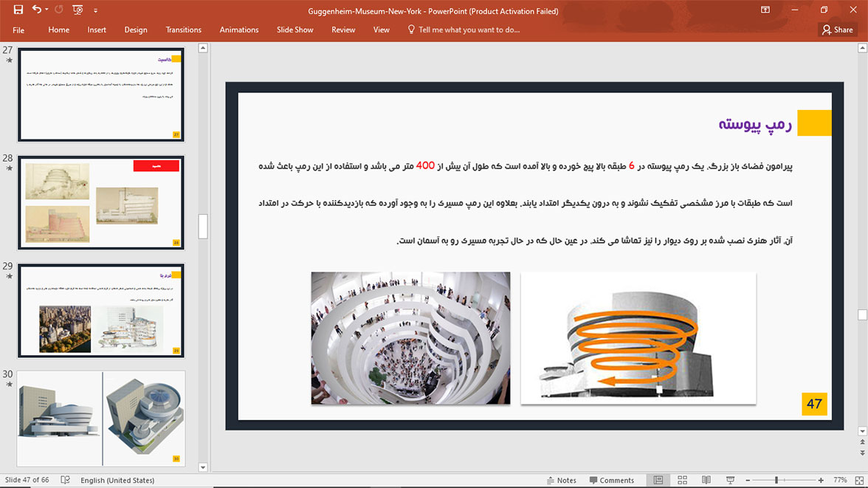The image size is (868, 488).
Task: Open zoom dialog via 77% level
Action: tap(840, 480)
